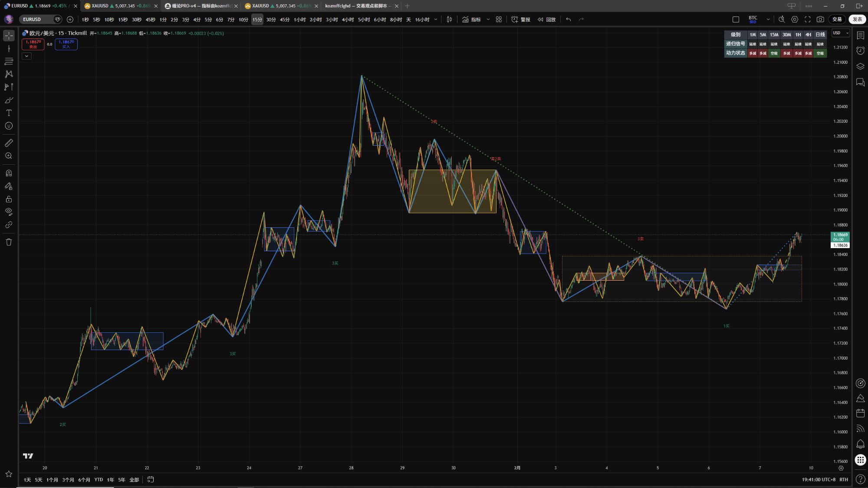Click the trash icon to remove drawings
Viewport: 868px width, 488px height.
9,242
